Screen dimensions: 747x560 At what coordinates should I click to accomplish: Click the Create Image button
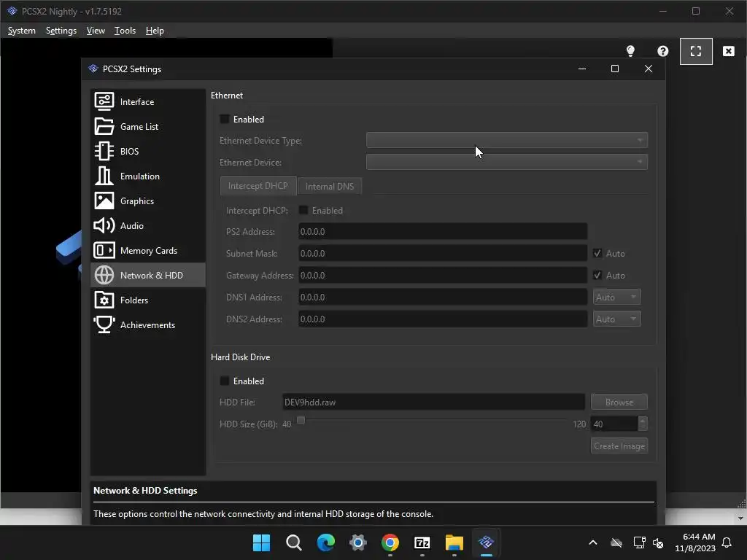619,446
